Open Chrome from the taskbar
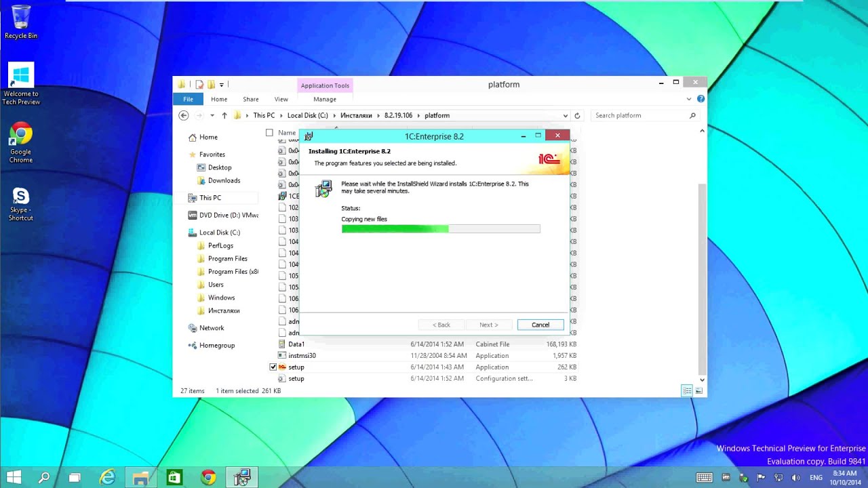Viewport: 868px width, 488px height. click(x=208, y=478)
